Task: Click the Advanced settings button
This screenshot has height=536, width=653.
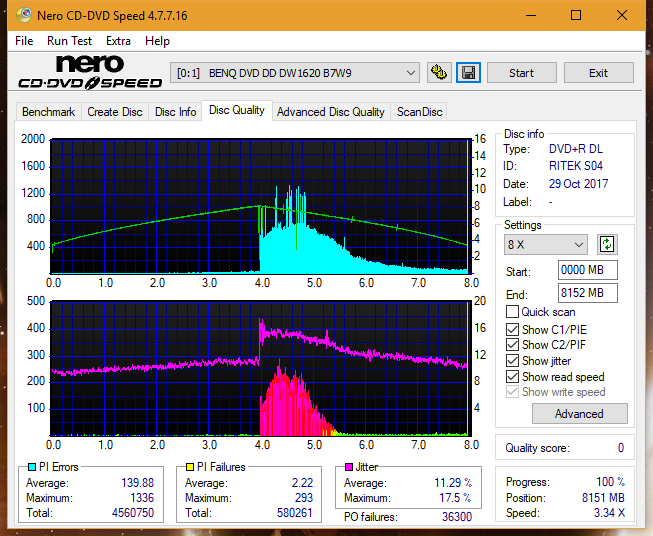Action: pos(579,414)
